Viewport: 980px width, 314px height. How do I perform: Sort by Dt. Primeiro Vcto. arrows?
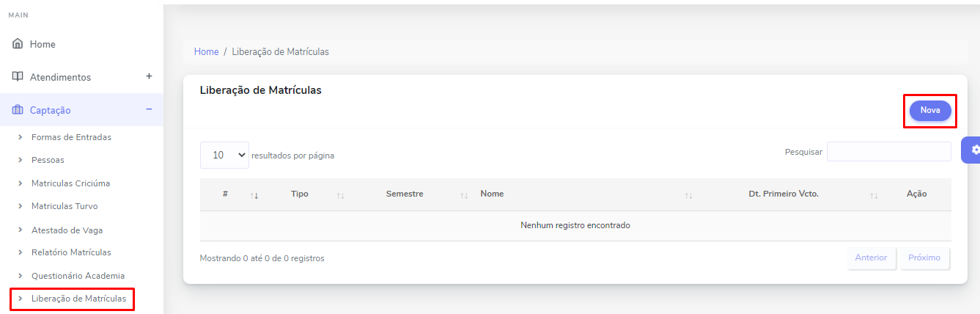874,195
